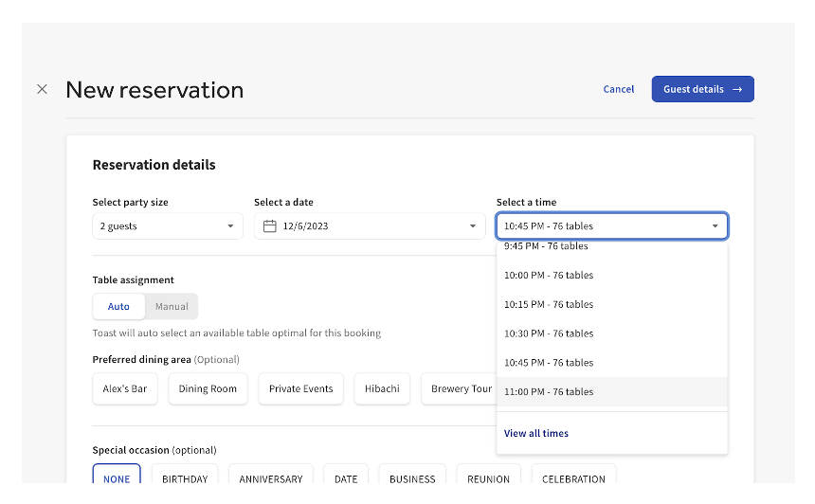The width and height of the screenshot is (815, 504).
Task: Switch table assignment to Auto
Action: point(118,306)
